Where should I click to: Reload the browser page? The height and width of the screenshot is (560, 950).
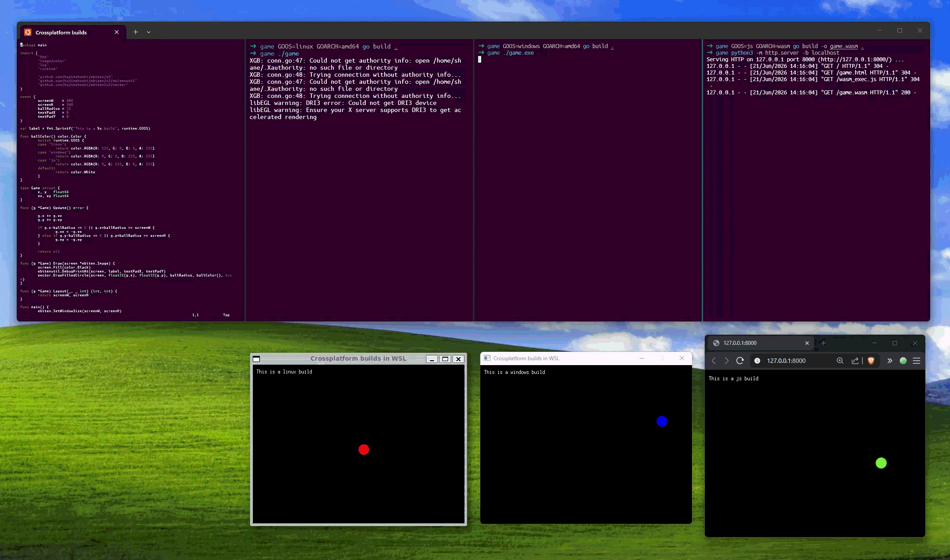[x=740, y=361]
